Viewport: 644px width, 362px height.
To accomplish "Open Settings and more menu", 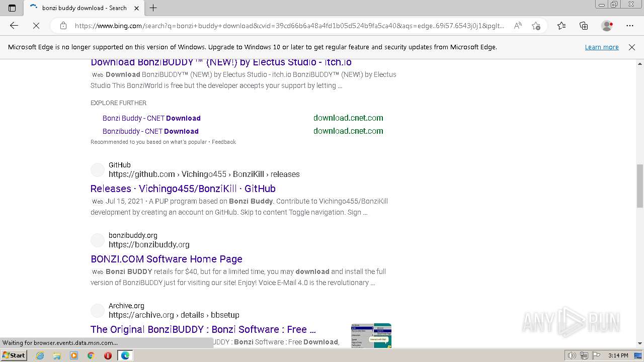I will pos(630,26).
